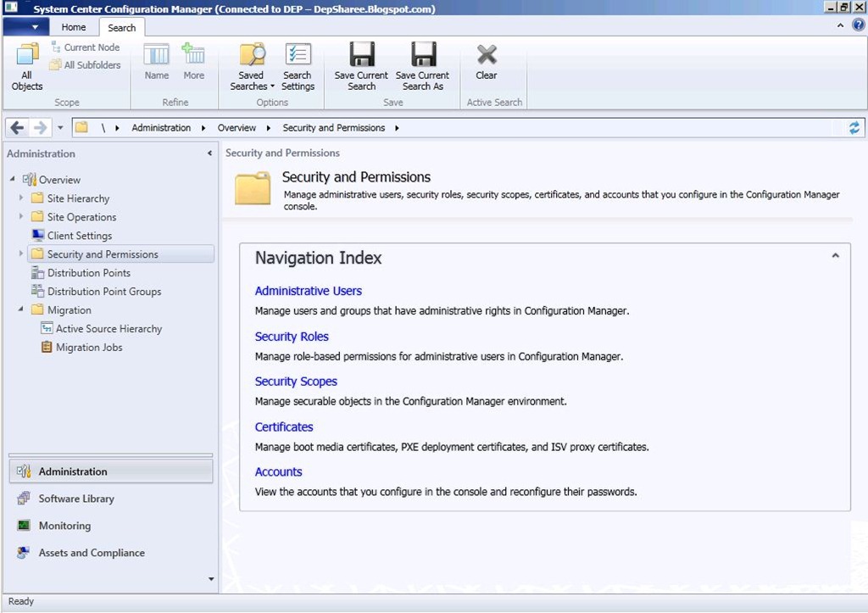
Task: Expand the Site Hierarchy node
Action: pos(21,198)
